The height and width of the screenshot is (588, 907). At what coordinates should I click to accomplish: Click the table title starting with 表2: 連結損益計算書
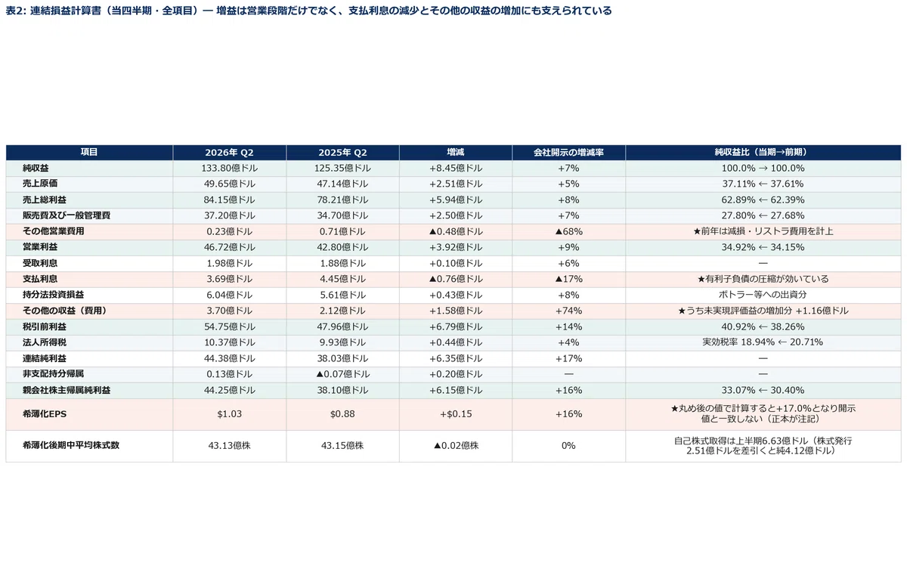click(309, 11)
